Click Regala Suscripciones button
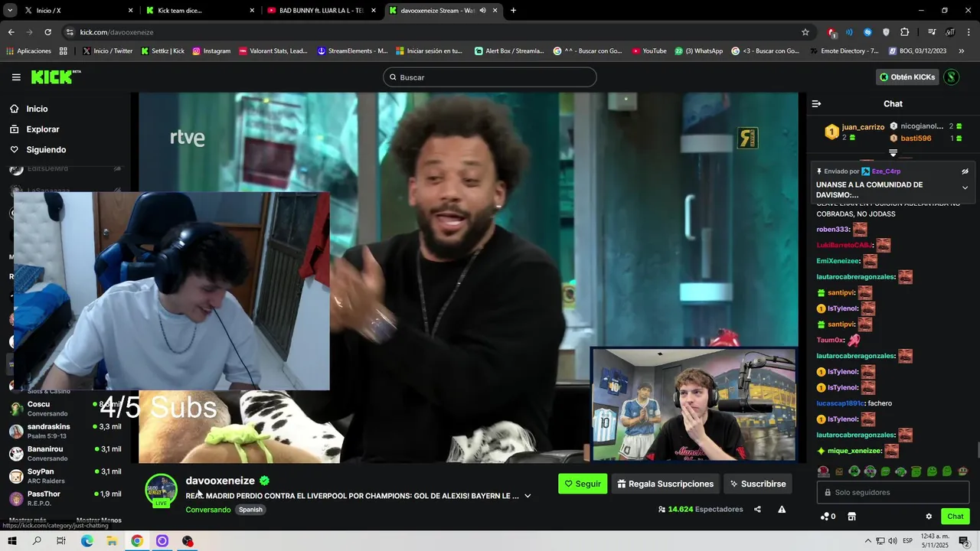 [665, 484]
